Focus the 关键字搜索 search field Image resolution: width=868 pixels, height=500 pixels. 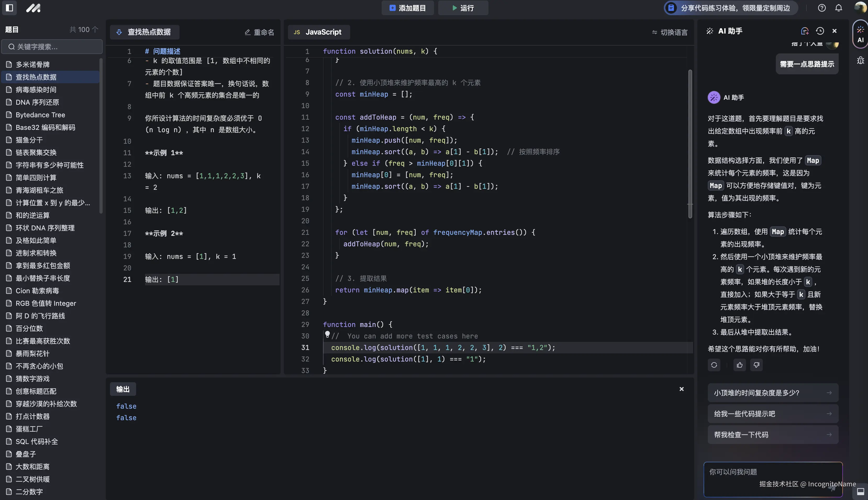click(52, 47)
